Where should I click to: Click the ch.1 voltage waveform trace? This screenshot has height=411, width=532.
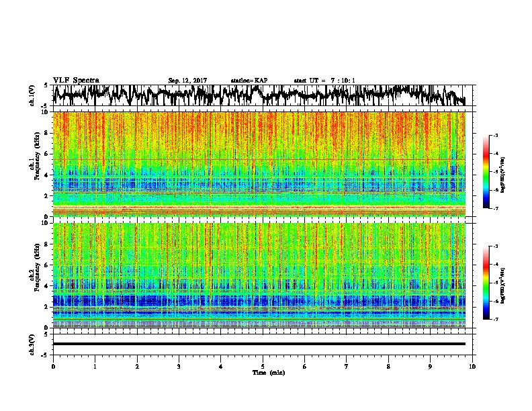(259, 95)
